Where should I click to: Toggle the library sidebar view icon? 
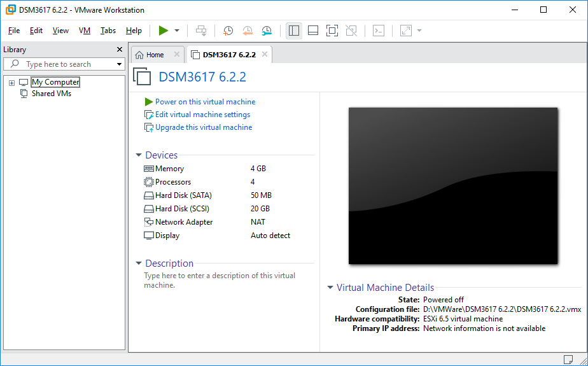(294, 31)
